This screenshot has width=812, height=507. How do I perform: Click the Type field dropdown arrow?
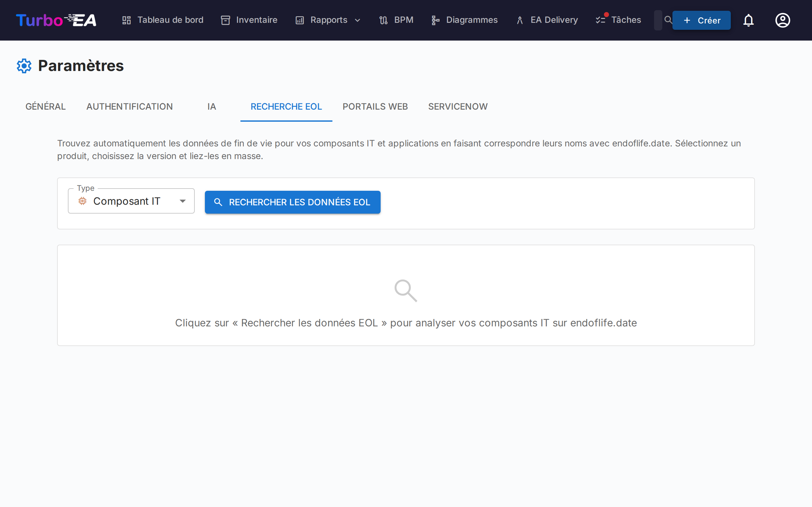(182, 201)
